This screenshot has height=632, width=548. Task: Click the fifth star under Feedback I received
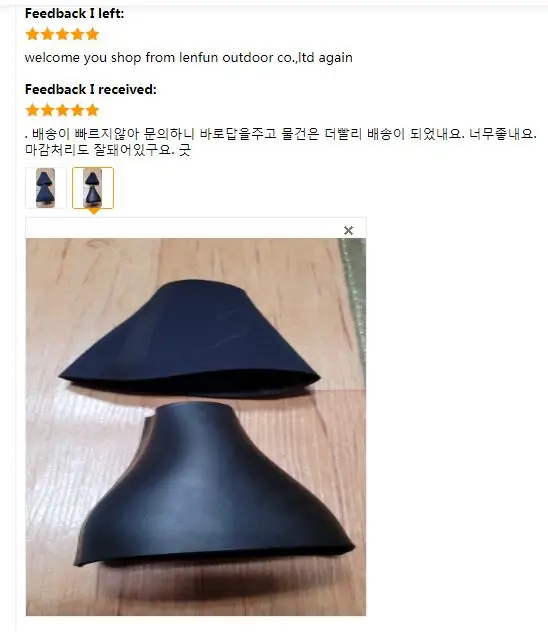(x=92, y=110)
